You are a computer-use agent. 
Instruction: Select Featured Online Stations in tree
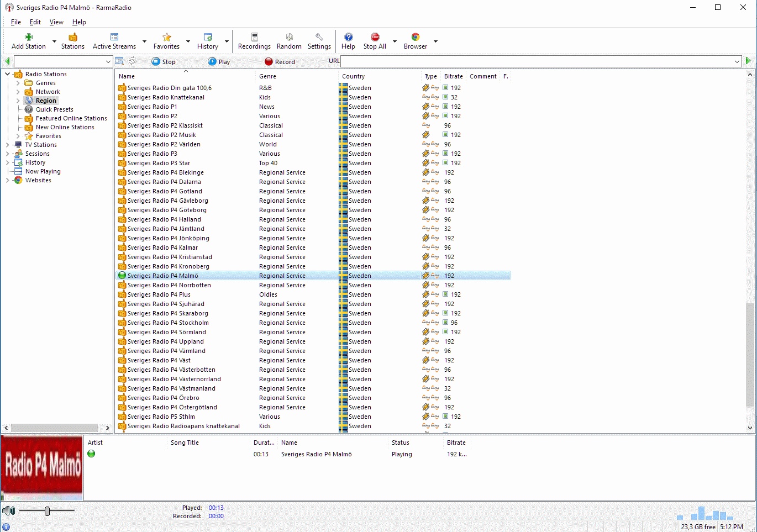point(71,118)
